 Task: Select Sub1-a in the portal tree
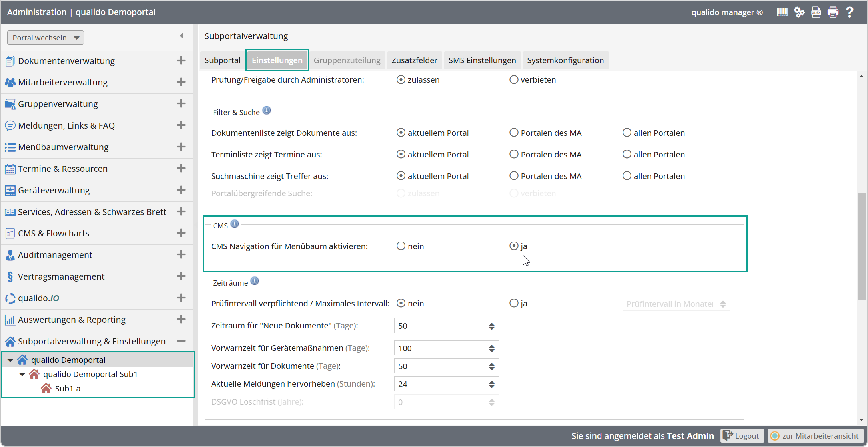[x=68, y=389]
